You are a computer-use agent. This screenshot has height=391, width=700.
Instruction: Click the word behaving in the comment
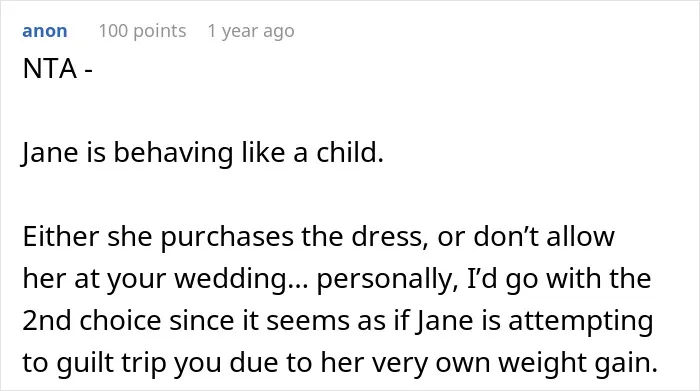(x=173, y=154)
